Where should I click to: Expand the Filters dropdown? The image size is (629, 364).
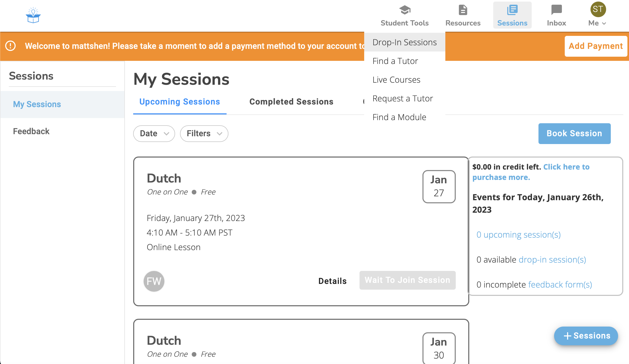(204, 133)
